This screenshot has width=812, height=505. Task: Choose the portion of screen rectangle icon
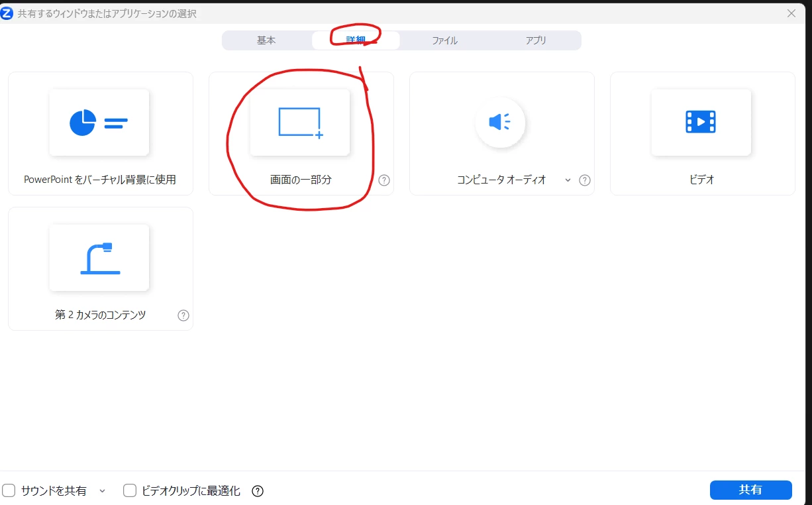tap(299, 123)
